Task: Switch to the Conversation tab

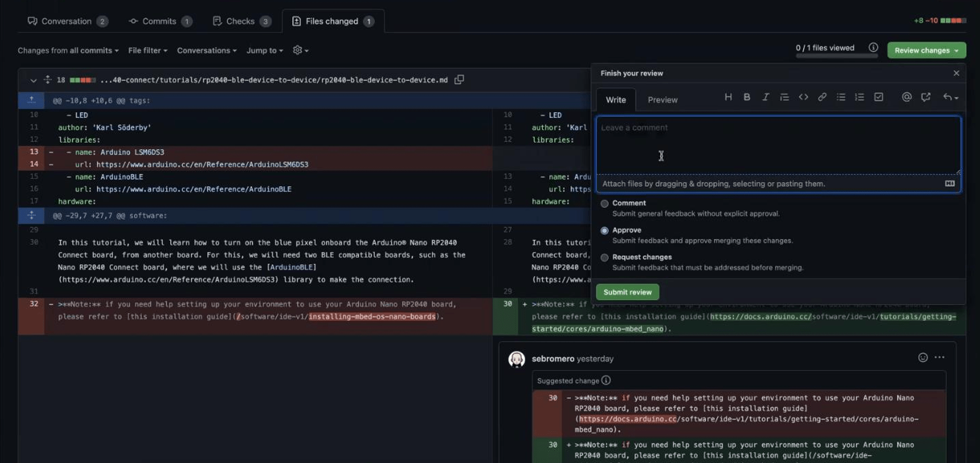Action: 66,21
